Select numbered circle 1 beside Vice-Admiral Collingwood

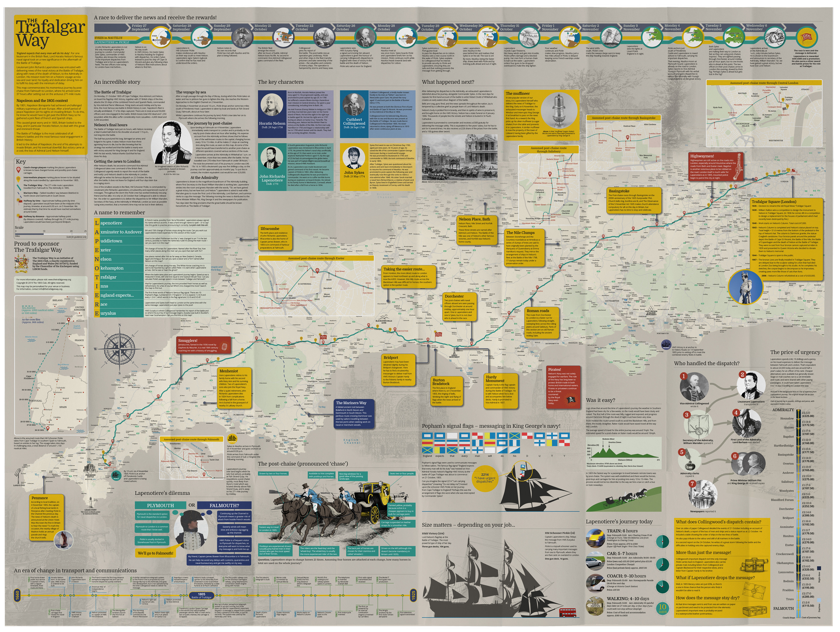tap(684, 376)
